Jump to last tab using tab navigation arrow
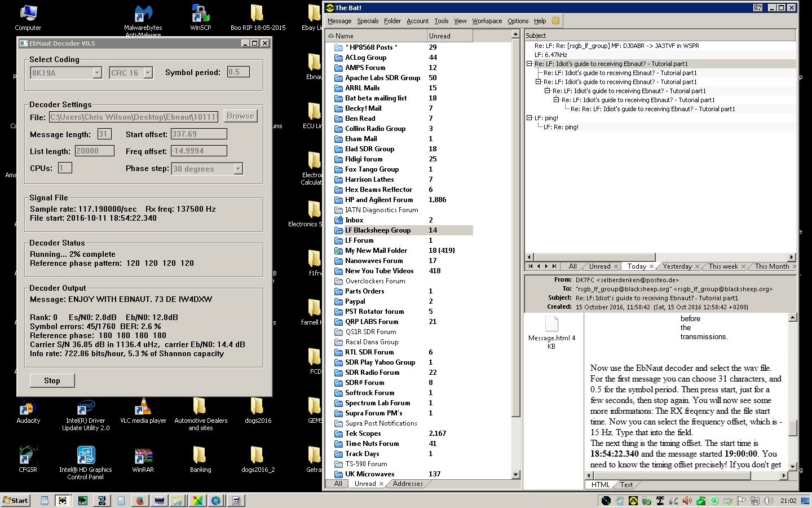This screenshot has height=508, width=812. tap(554, 266)
